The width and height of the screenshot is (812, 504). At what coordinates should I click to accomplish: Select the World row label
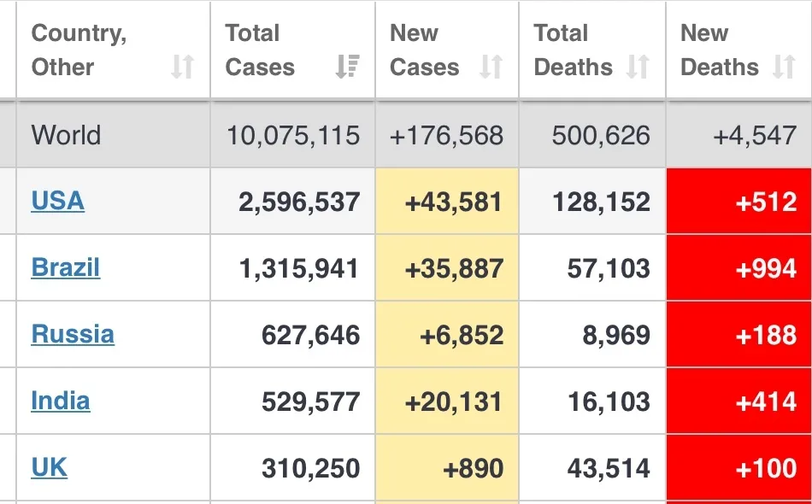coord(67,135)
